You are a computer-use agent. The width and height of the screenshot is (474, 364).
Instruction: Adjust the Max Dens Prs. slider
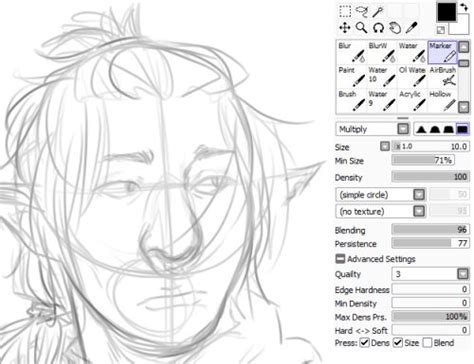pos(430,316)
